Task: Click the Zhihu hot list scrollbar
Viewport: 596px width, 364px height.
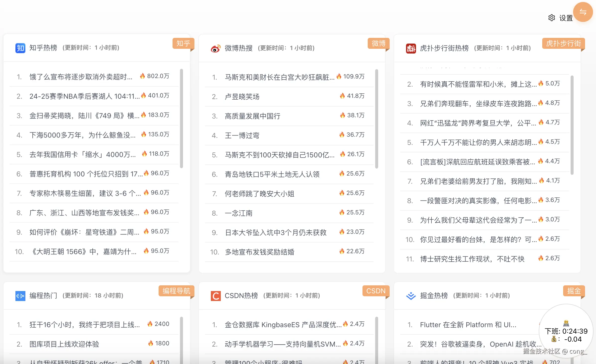Action: click(181, 118)
